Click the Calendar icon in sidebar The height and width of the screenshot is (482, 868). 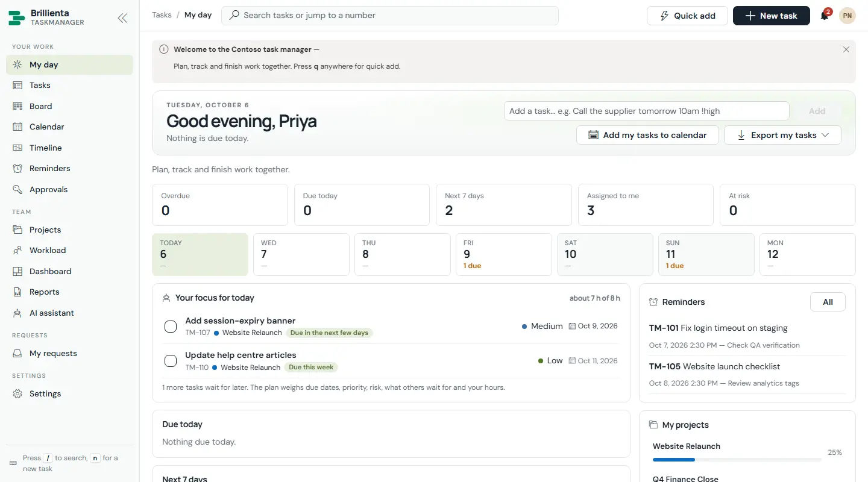coord(17,127)
